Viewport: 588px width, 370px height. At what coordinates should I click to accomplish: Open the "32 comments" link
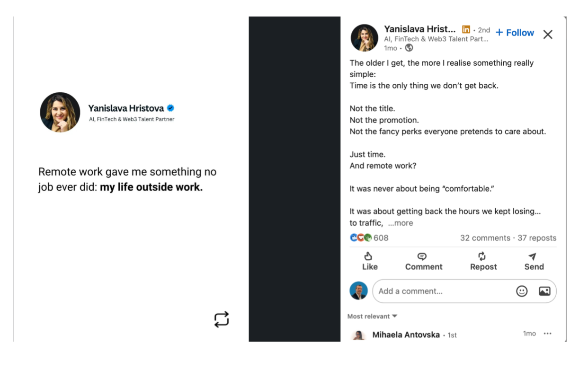[485, 238]
